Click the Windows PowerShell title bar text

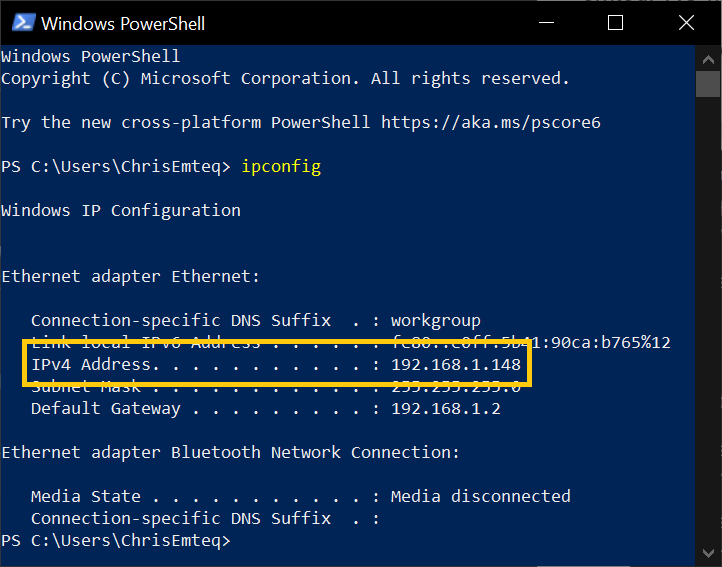[x=123, y=23]
